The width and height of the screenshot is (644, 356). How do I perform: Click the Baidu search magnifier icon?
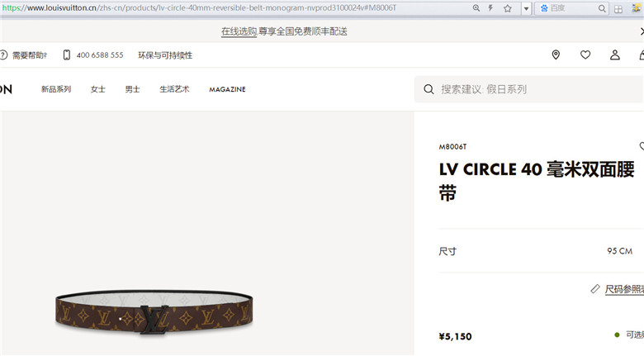602,8
